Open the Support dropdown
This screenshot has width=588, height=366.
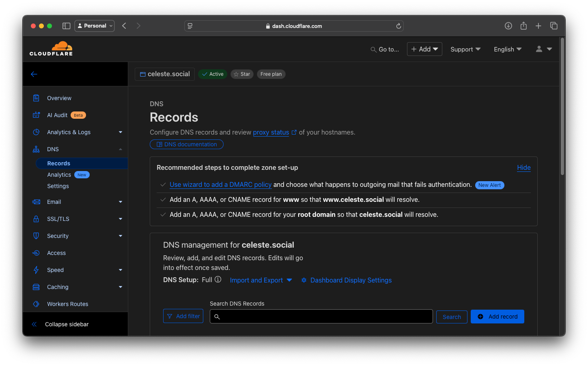(x=465, y=49)
